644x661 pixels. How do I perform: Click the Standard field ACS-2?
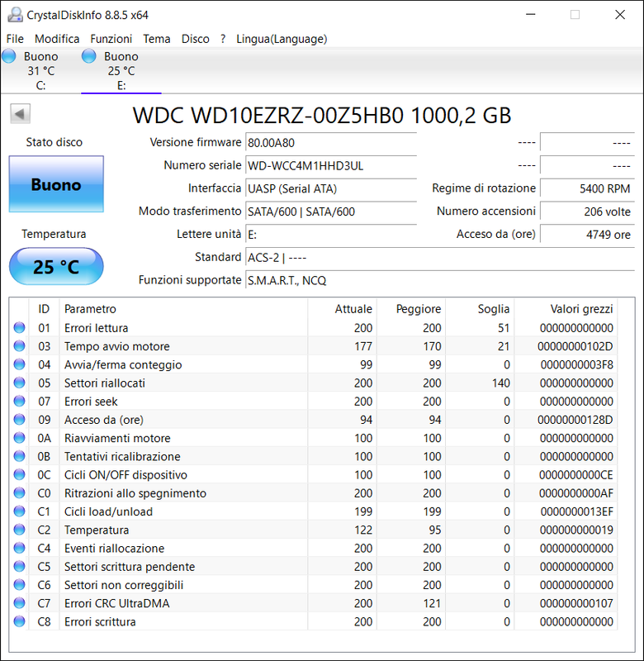[440, 257]
